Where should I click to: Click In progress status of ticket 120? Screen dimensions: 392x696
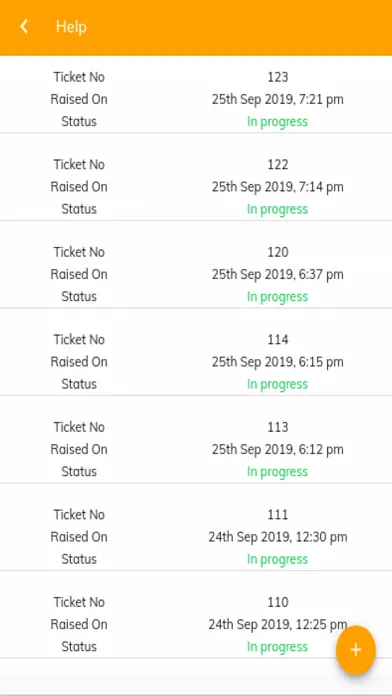277,297
